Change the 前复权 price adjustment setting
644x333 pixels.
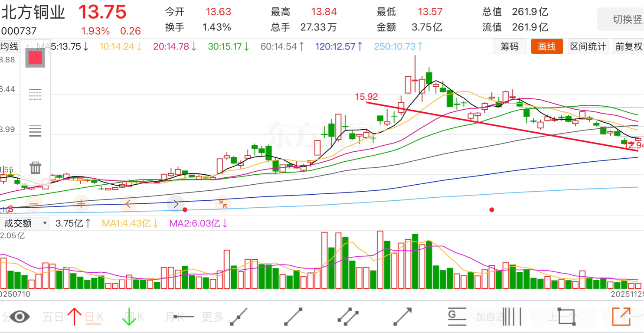point(628,46)
